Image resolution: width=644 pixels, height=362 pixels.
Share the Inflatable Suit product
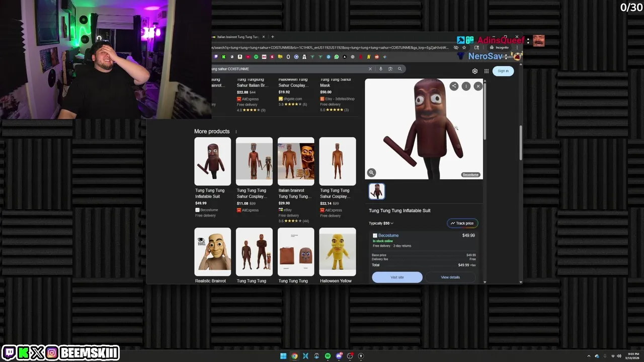click(454, 86)
